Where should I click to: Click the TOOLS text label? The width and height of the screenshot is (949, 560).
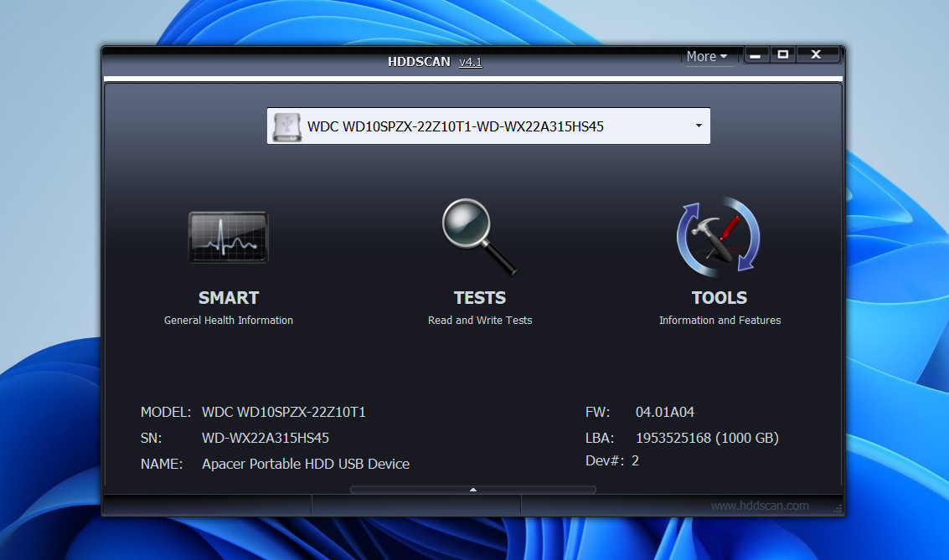coord(719,298)
